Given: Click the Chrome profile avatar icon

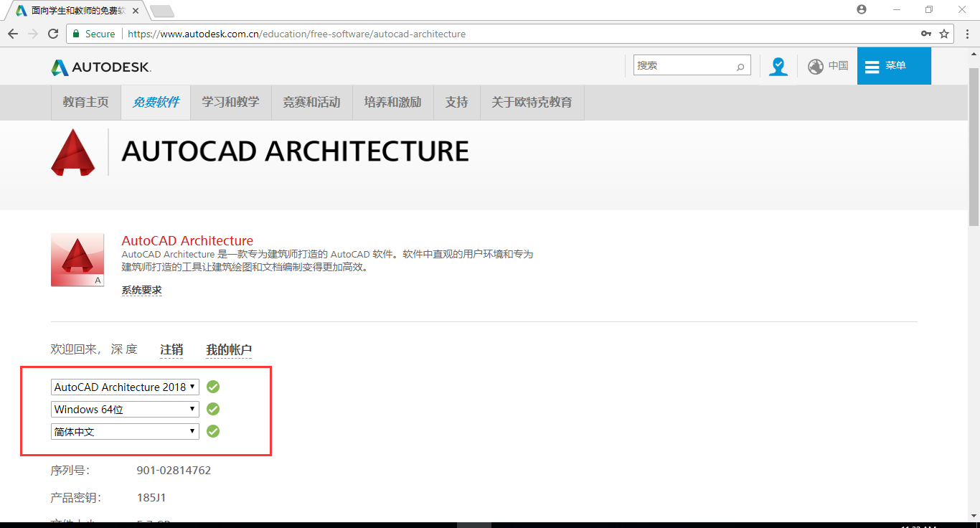Looking at the screenshot, I should coord(862,9).
